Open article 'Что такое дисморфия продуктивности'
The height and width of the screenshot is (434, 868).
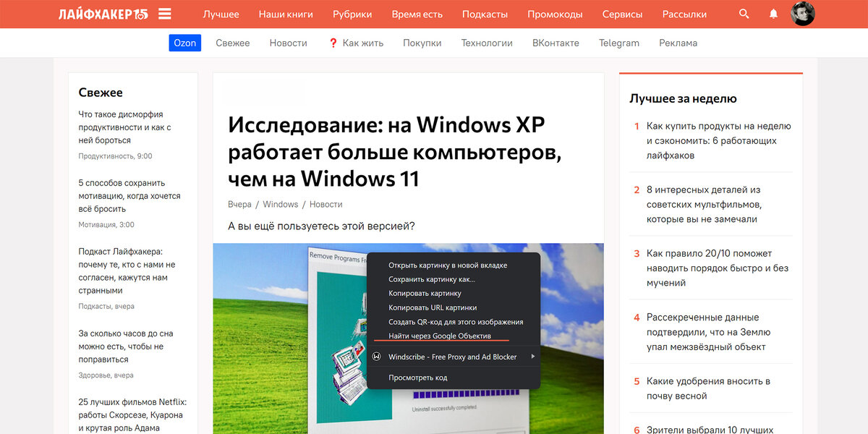(x=124, y=127)
